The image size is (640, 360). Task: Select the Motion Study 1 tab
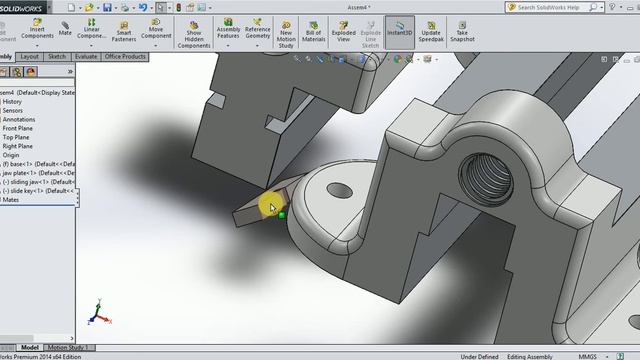pyautogui.click(x=68, y=347)
